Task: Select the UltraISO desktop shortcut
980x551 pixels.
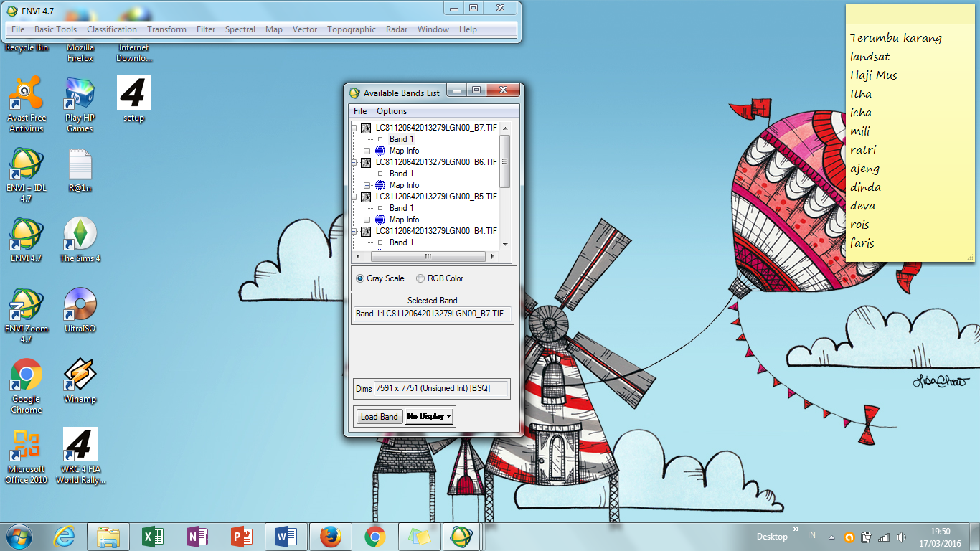Action: (x=80, y=310)
